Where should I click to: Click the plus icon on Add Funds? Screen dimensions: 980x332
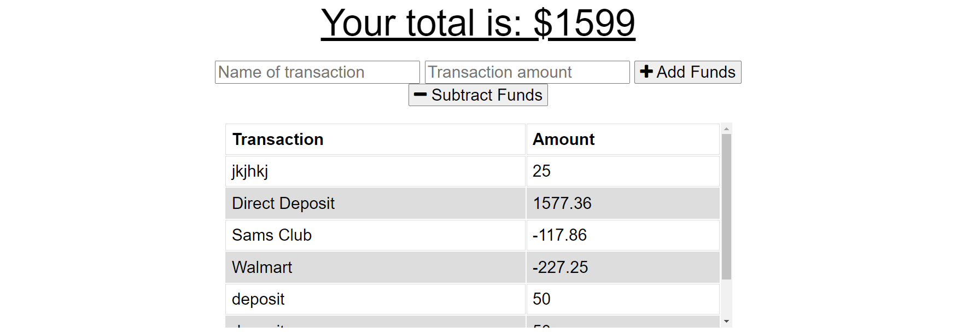click(x=646, y=71)
